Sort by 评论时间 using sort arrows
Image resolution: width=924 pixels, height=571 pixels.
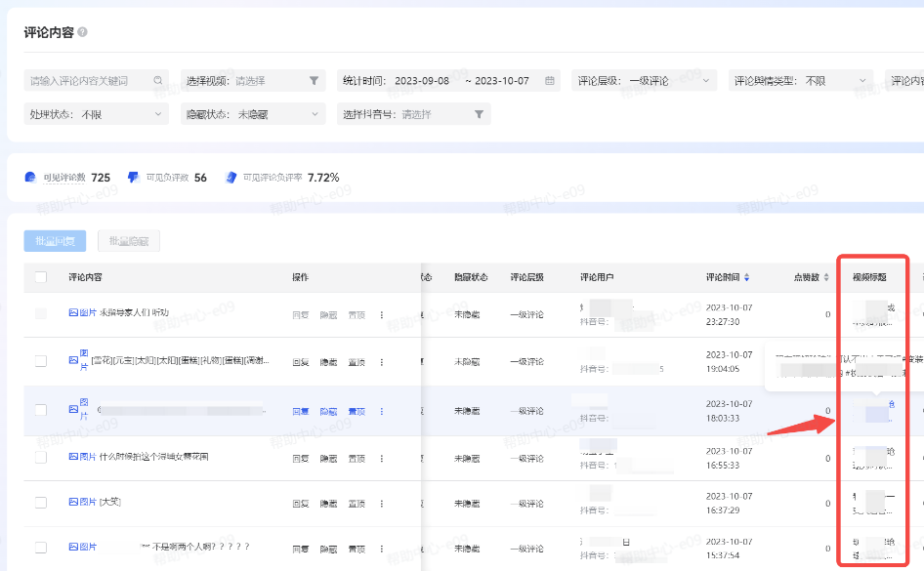pos(746,277)
